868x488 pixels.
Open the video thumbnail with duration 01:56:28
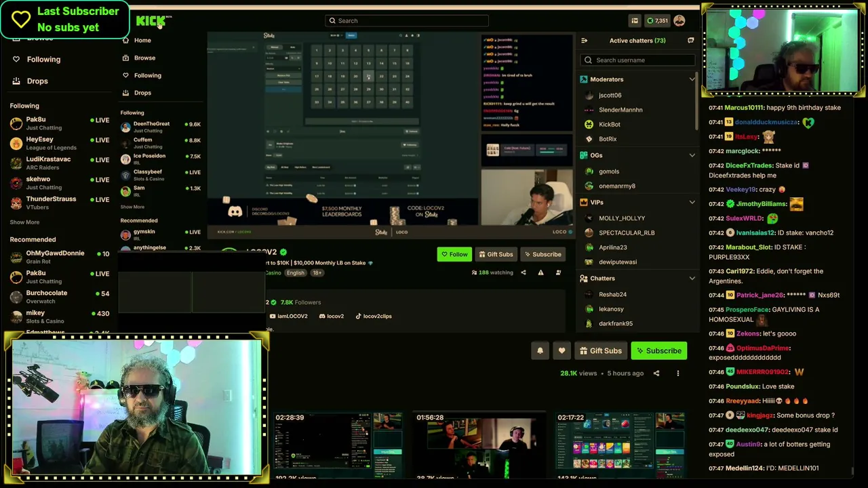[479, 444]
